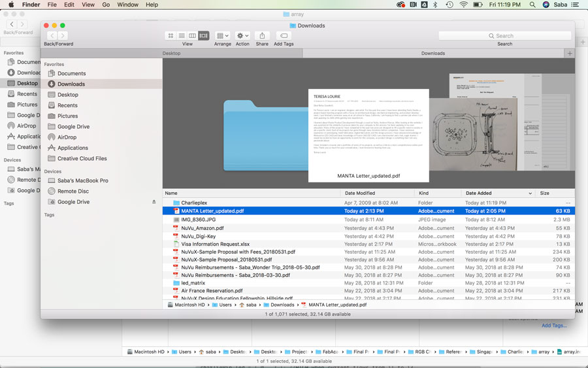Select IMG_8360.JPG file row
The height and width of the screenshot is (368, 588).
click(368, 220)
